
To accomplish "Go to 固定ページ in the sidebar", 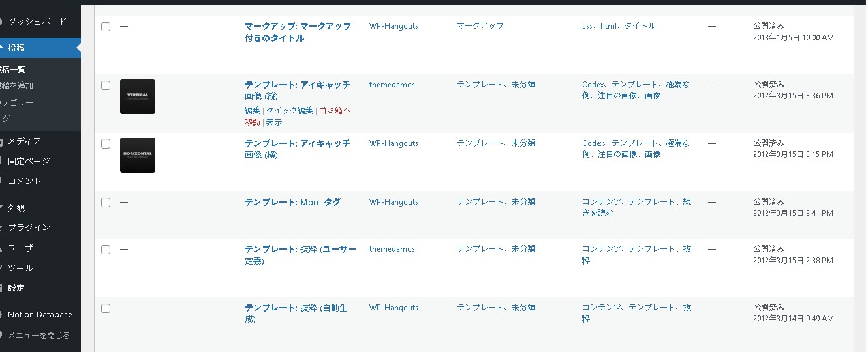I will pyautogui.click(x=29, y=161).
